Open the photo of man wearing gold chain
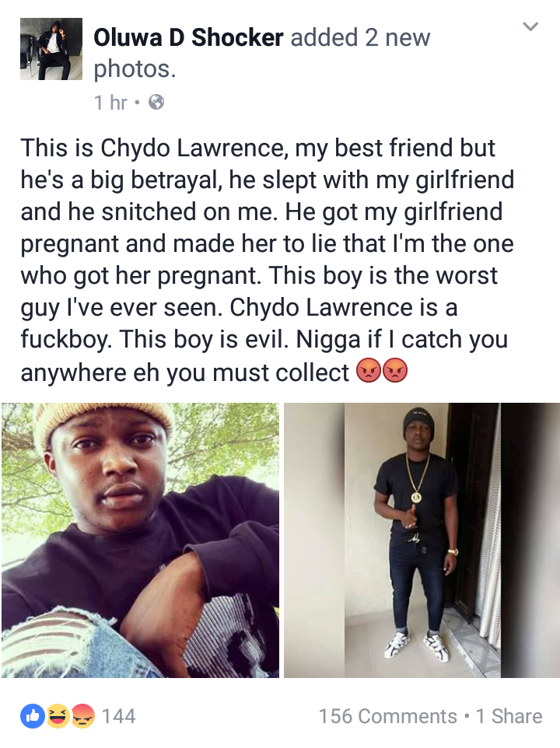 (422, 540)
